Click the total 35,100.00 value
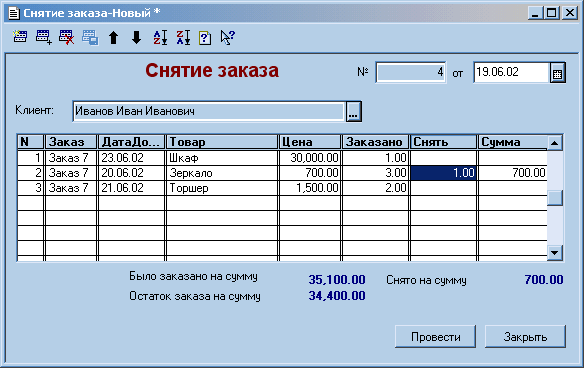Image resolution: width=584 pixels, height=368 pixels. pos(337,280)
